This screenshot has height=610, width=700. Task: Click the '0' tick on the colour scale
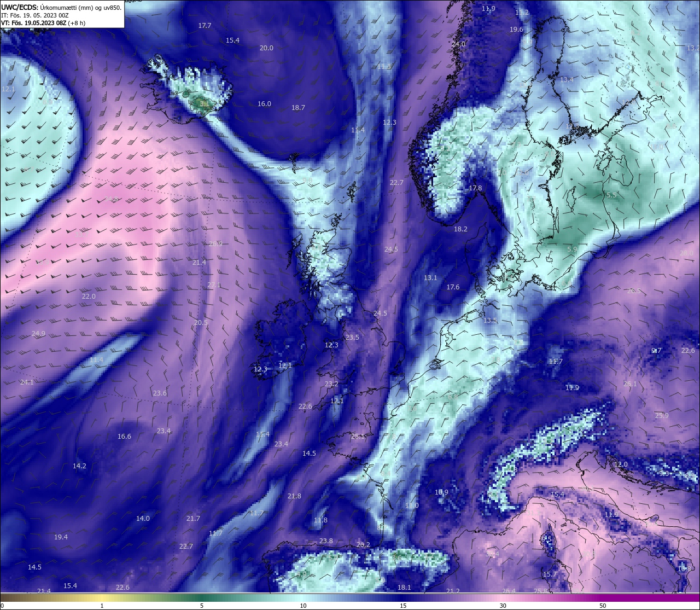[x=2, y=606]
